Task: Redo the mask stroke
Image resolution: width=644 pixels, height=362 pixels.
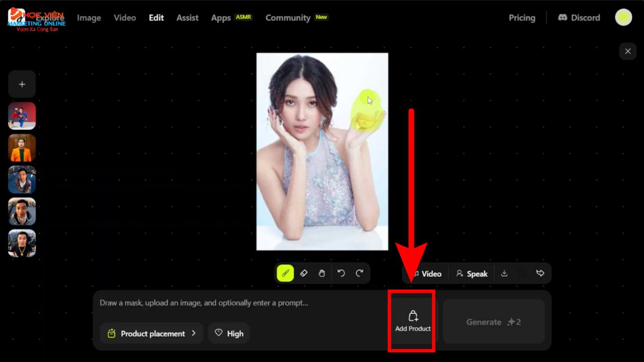Action: click(x=360, y=273)
